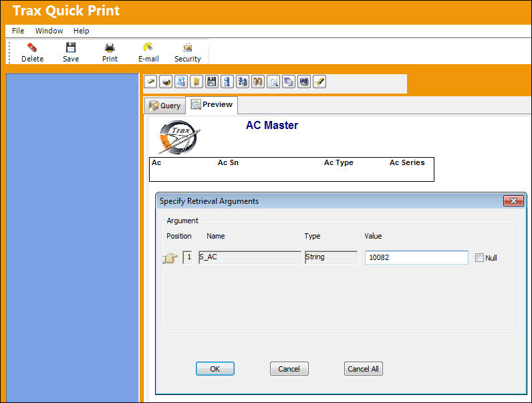Switch to the Query tab
The width and height of the screenshot is (532, 403).
165,106
